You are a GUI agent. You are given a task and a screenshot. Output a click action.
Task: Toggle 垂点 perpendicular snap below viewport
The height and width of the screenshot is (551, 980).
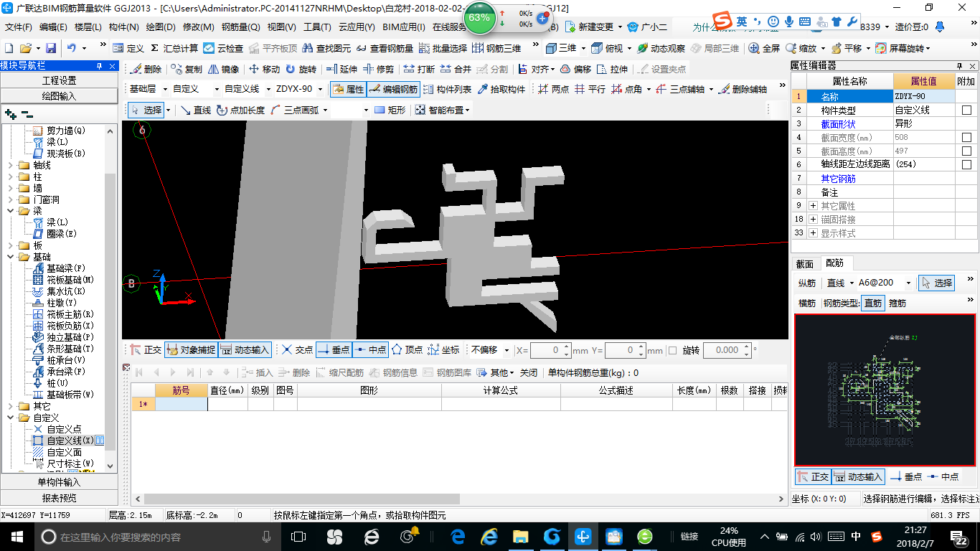pos(334,350)
